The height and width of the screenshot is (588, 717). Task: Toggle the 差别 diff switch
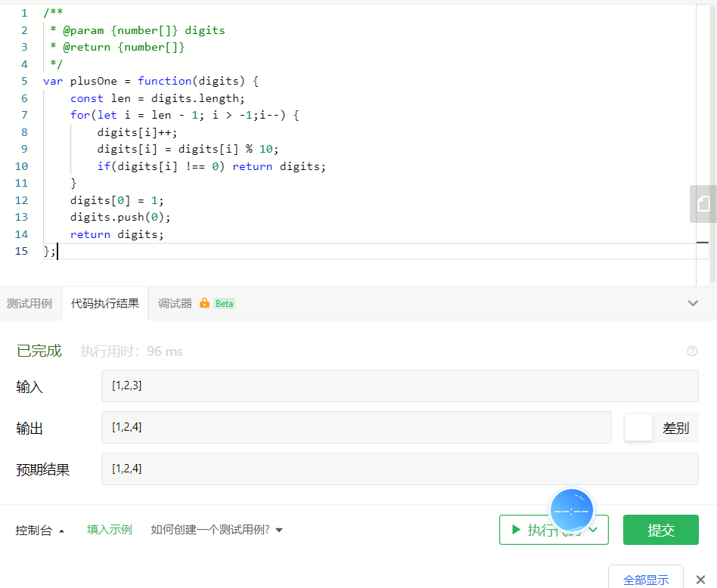[638, 428]
